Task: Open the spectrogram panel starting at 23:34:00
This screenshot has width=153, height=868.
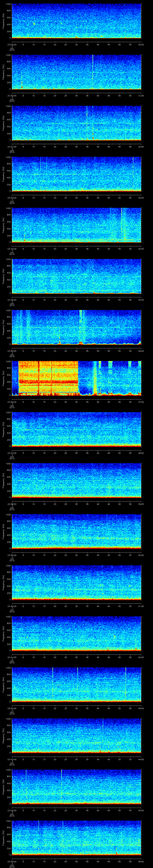Action: click(x=76, y=276)
